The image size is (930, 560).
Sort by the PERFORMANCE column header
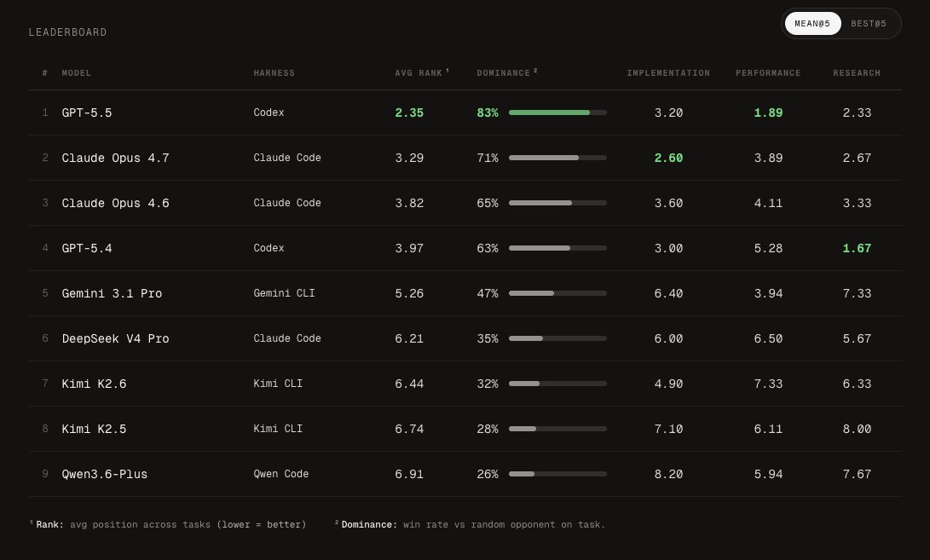tap(768, 73)
